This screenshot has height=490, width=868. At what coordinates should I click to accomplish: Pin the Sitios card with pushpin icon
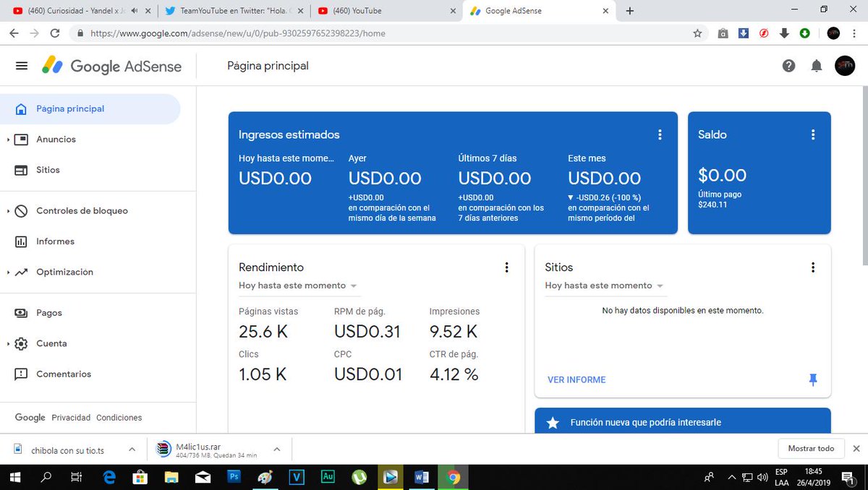point(813,379)
